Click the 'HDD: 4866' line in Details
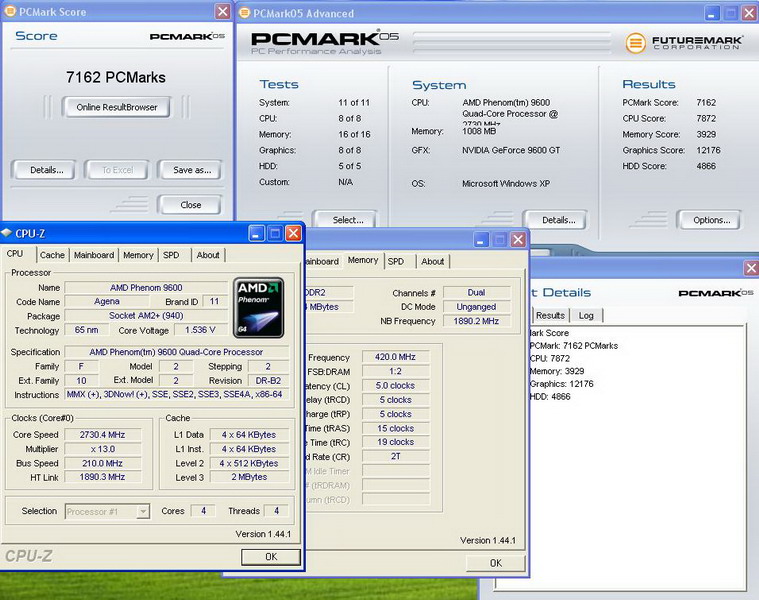Screen dimensions: 759x600 pyautogui.click(x=550, y=396)
